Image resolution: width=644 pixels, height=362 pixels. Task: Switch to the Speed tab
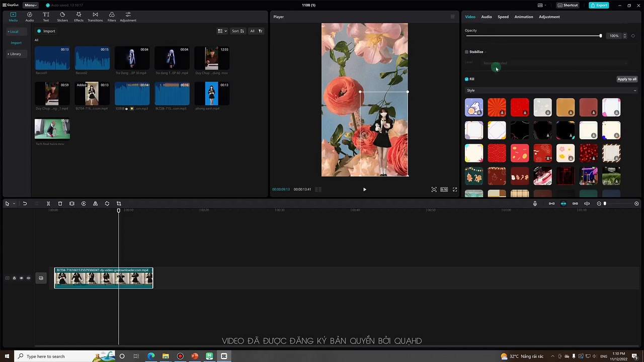pyautogui.click(x=503, y=17)
